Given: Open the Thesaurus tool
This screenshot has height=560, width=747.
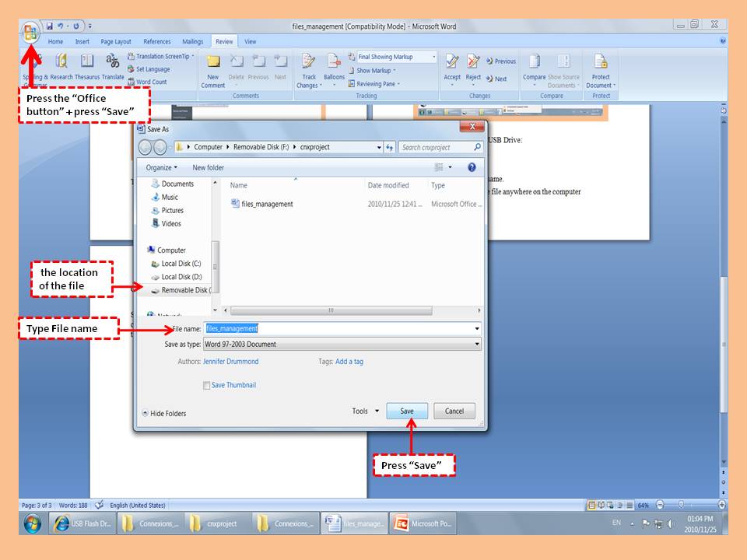Looking at the screenshot, I should coord(87,67).
